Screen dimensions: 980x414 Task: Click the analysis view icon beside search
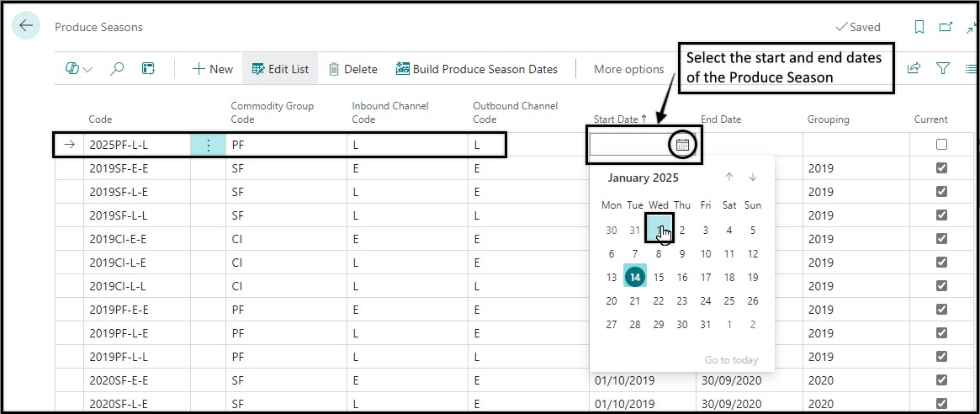(148, 69)
